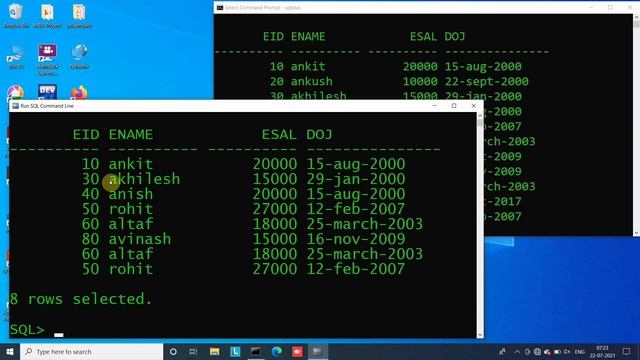640x360 pixels.
Task: Click the Run SQL Command Line title text
Action: point(47,106)
